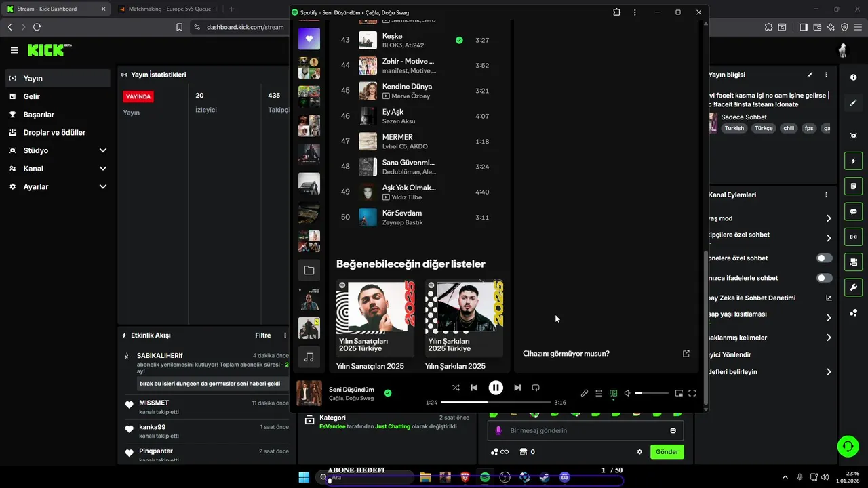868x488 pixels.
Task: Expand hedefleri belirleyin chevron
Action: coord(829,372)
